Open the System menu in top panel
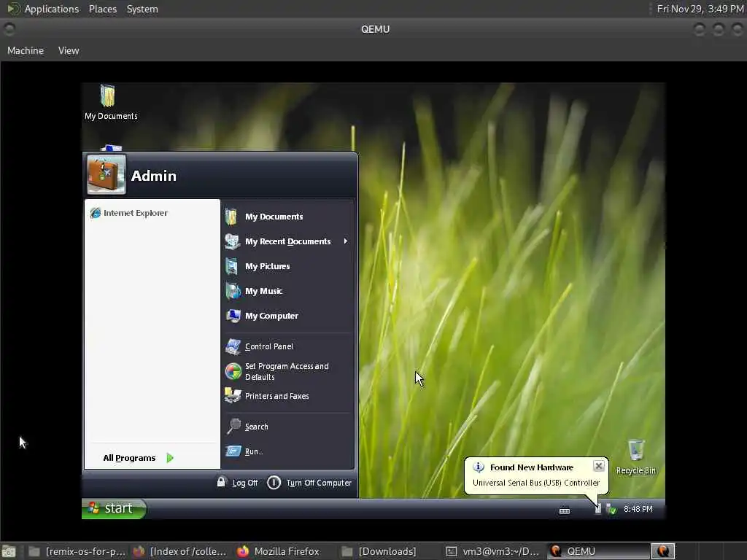This screenshot has width=747, height=560. click(x=142, y=9)
